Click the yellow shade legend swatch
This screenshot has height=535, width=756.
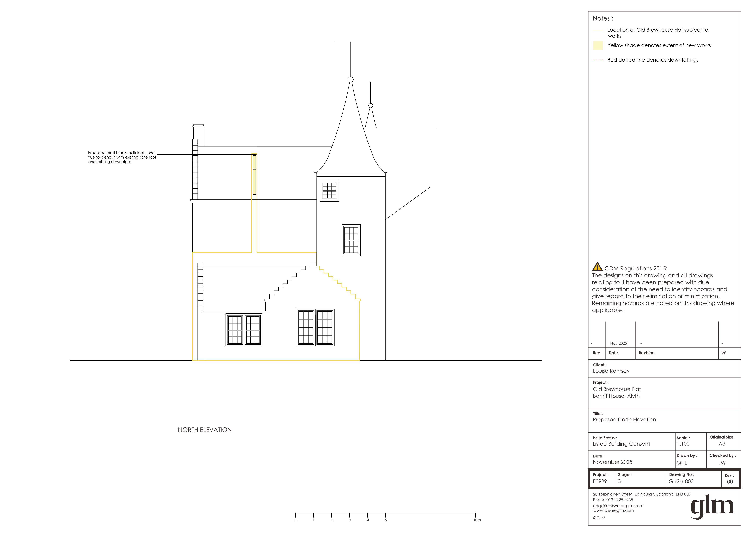[598, 45]
